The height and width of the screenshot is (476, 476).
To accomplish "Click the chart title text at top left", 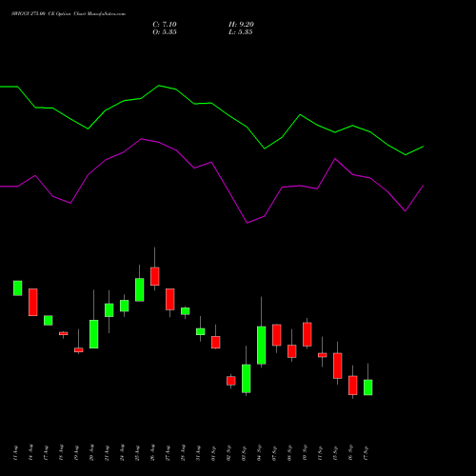I will point(69,14).
